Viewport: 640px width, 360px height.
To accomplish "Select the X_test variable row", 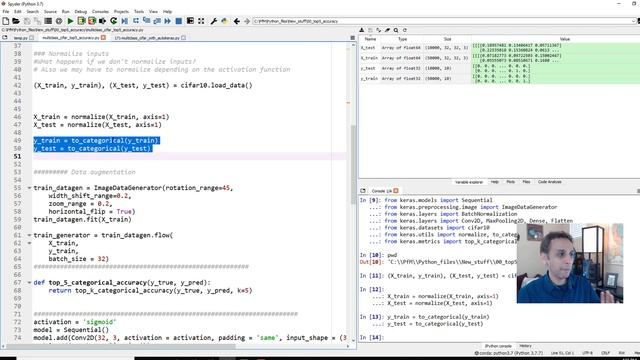I will [x=499, y=48].
